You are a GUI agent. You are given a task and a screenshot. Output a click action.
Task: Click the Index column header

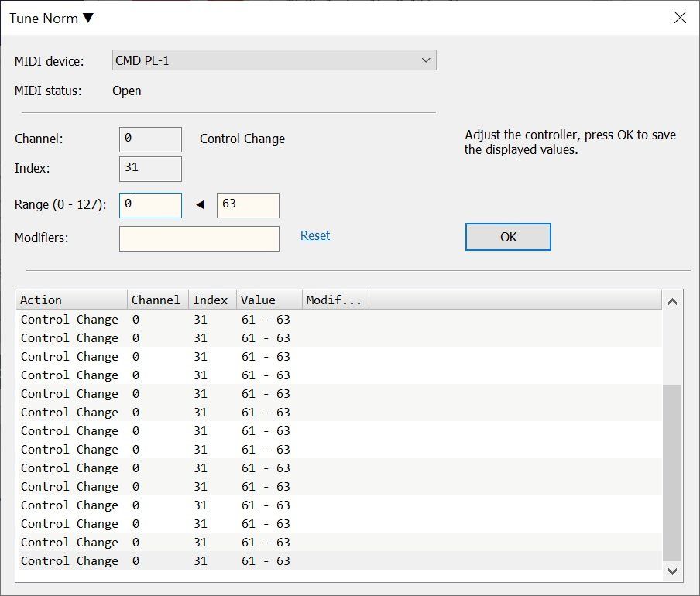(x=212, y=300)
